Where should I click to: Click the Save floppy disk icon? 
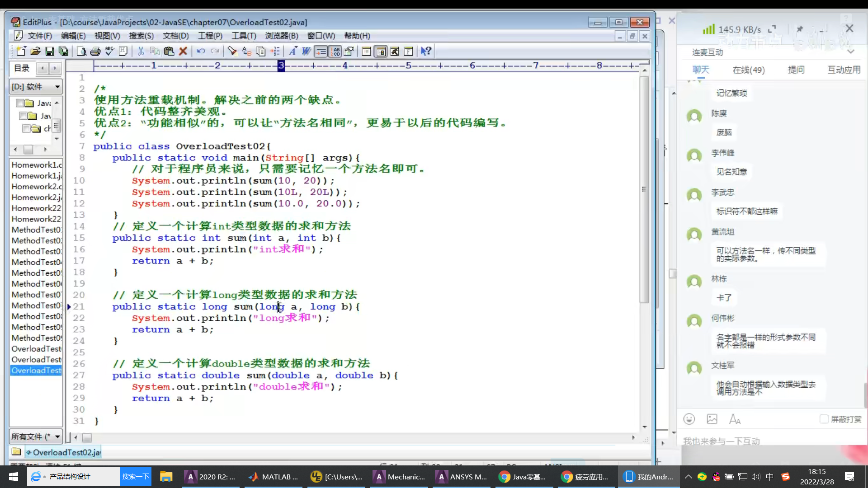(50, 51)
